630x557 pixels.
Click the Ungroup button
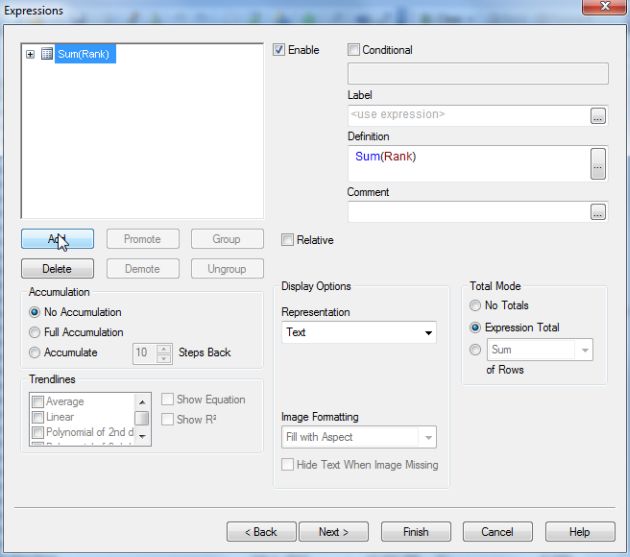[227, 268]
